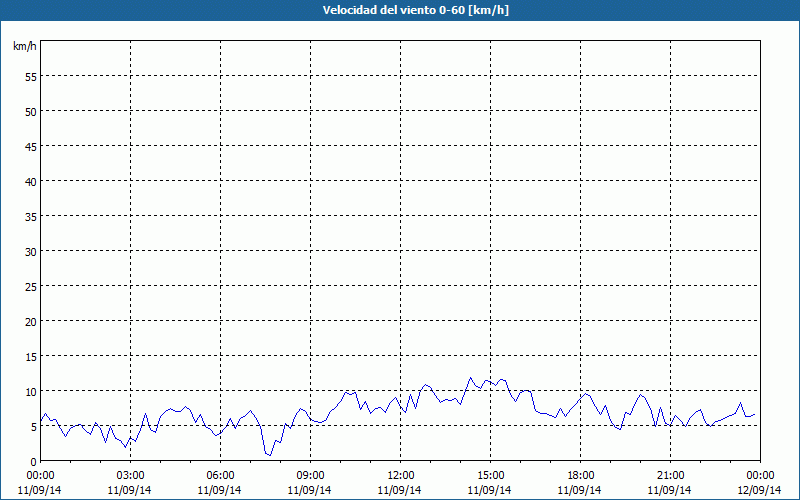
Task: Click the 12:00 time label
Action: [x=401, y=475]
